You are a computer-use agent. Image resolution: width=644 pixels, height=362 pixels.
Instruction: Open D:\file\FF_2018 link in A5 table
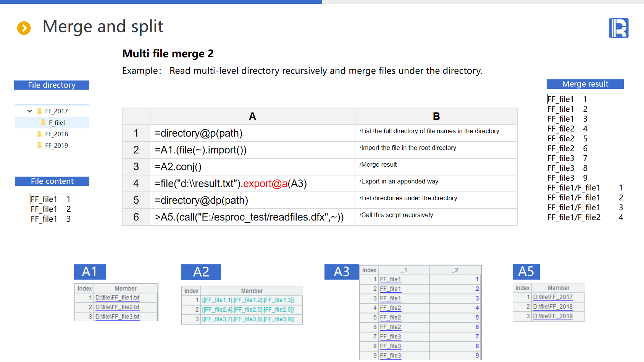(x=553, y=307)
